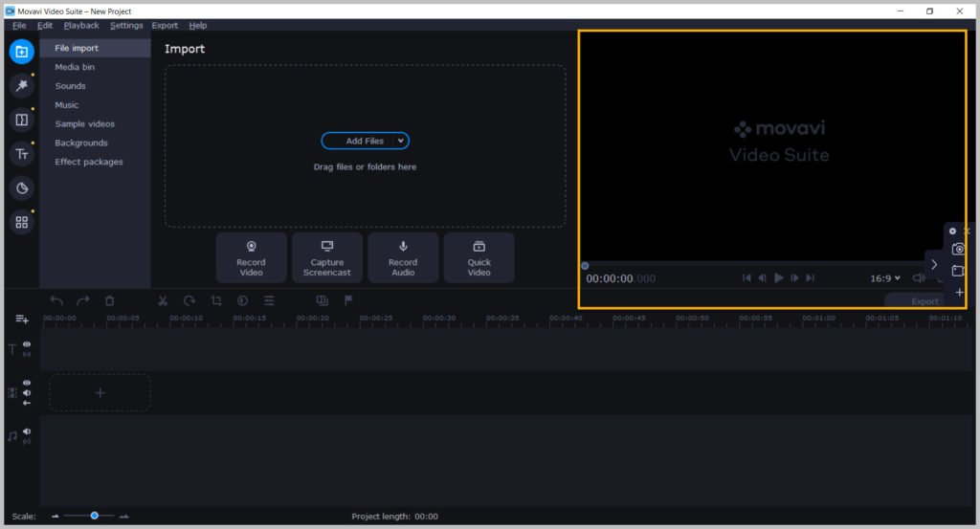
Task: Click the preview volume speaker icon
Action: [918, 278]
